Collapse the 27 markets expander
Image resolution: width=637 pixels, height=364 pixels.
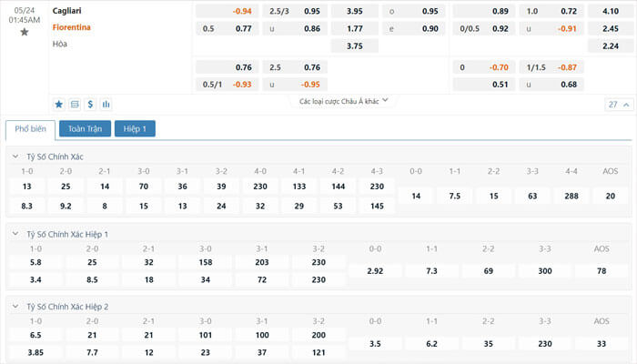tap(619, 105)
